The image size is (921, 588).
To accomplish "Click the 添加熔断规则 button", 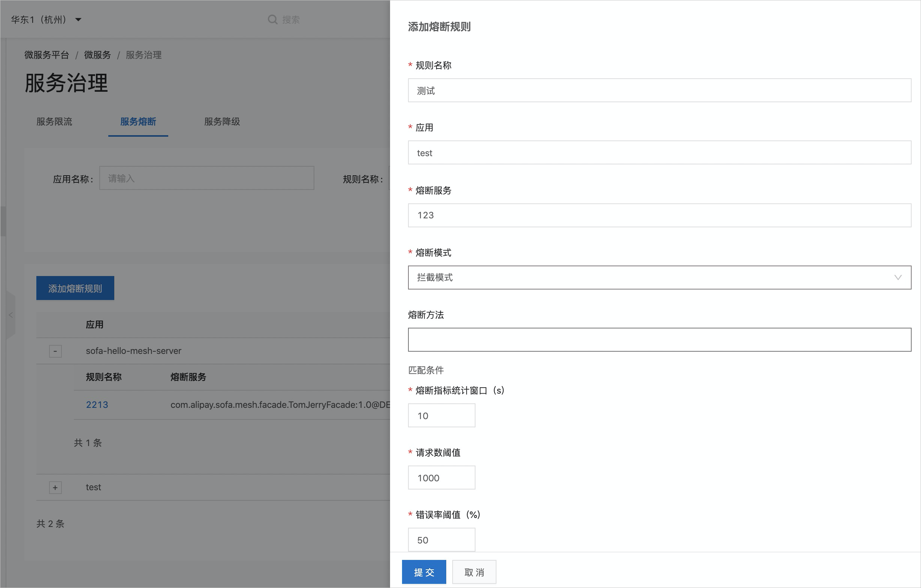I will point(75,288).
